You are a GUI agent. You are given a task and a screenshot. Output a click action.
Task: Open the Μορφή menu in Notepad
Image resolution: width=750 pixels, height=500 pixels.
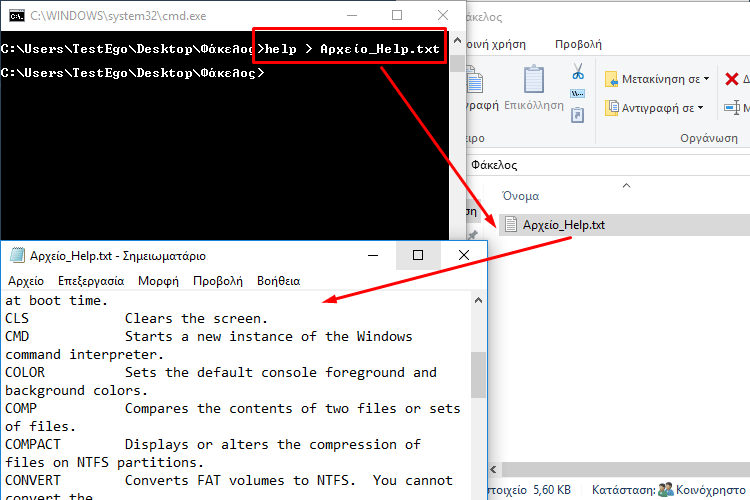coord(158,281)
